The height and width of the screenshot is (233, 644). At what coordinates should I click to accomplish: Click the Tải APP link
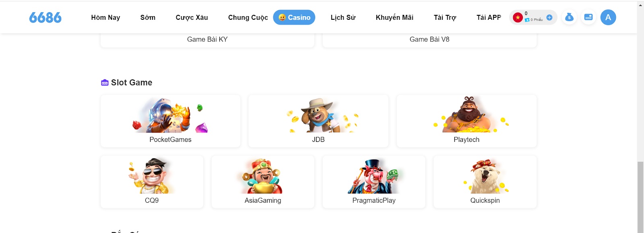pos(489,17)
